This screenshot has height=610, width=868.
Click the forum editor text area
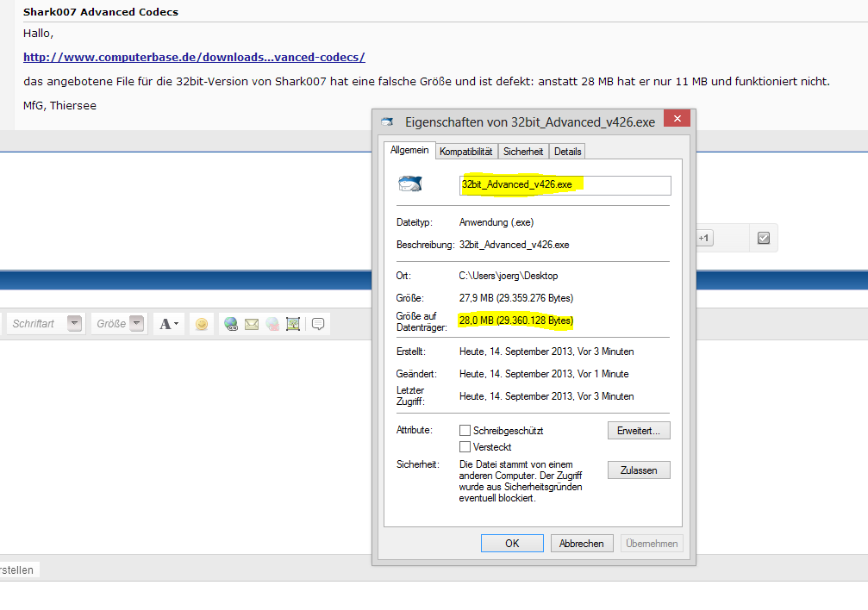tap(185, 445)
